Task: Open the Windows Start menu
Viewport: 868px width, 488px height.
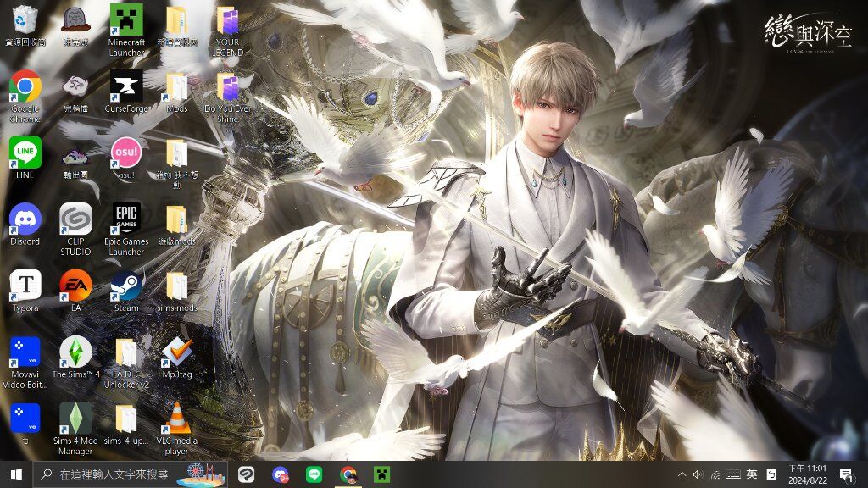Action: [16, 474]
